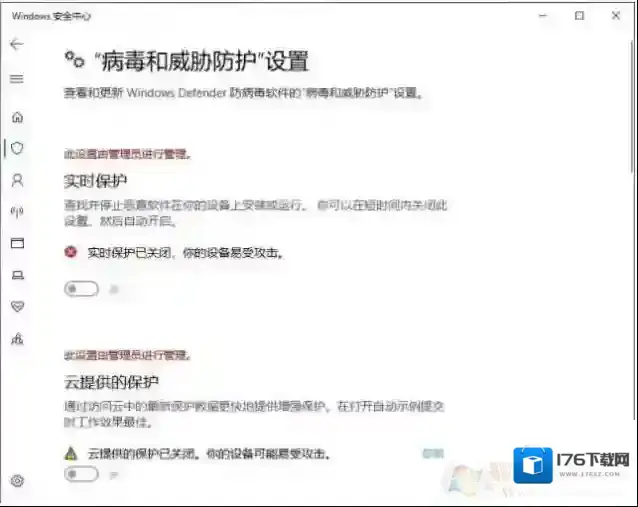Image resolution: width=638 pixels, height=507 pixels.
Task: Click the Windows Defender description subtitle text
Action: (x=243, y=93)
